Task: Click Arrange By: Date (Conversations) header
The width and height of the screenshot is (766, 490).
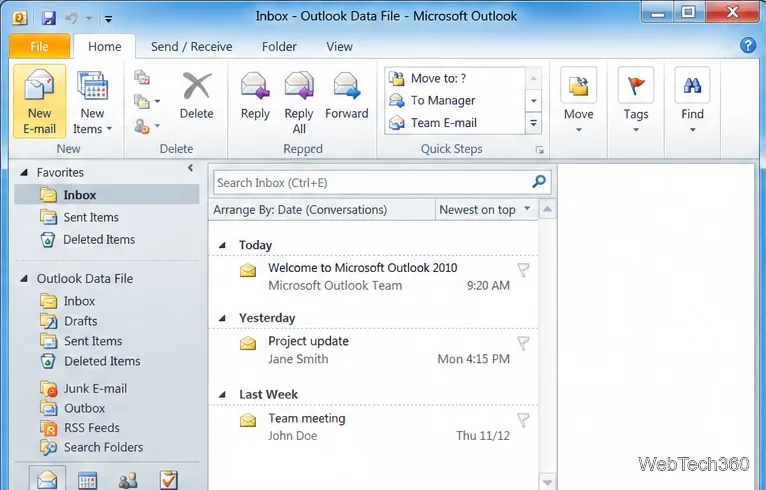Action: 322,210
